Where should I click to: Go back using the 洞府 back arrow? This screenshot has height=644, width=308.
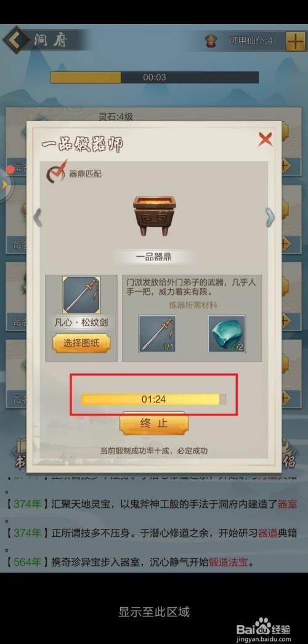click(x=17, y=40)
